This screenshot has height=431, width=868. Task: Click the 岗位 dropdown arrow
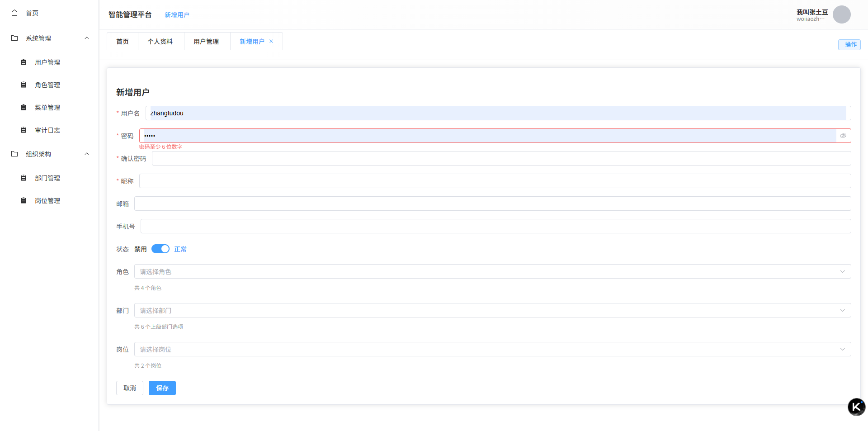843,349
